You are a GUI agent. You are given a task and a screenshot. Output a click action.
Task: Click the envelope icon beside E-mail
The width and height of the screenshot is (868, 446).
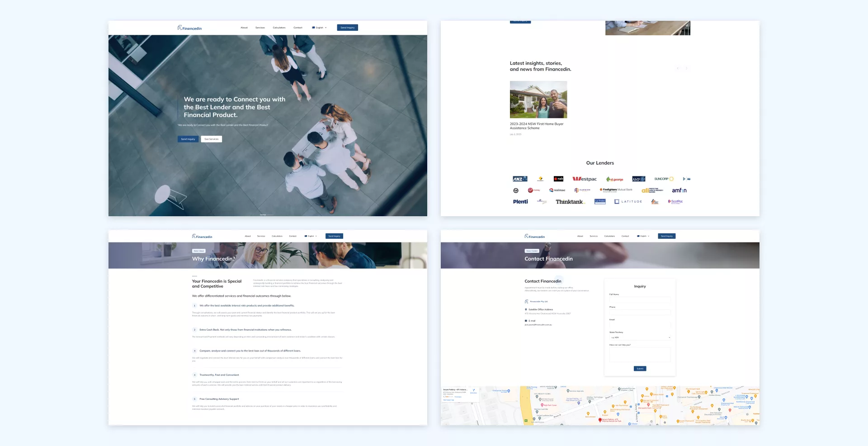tap(526, 321)
